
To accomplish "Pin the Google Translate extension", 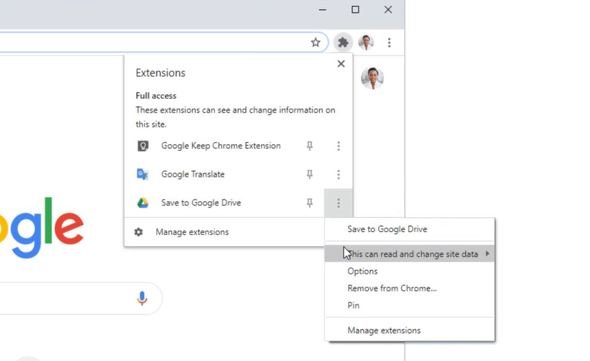I will [309, 174].
